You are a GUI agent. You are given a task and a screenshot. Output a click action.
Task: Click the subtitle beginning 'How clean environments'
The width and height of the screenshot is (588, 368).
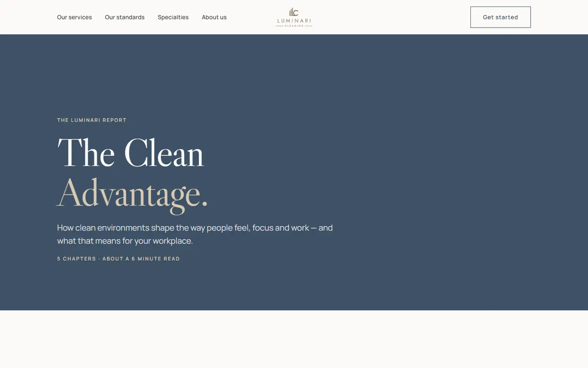pos(195,234)
